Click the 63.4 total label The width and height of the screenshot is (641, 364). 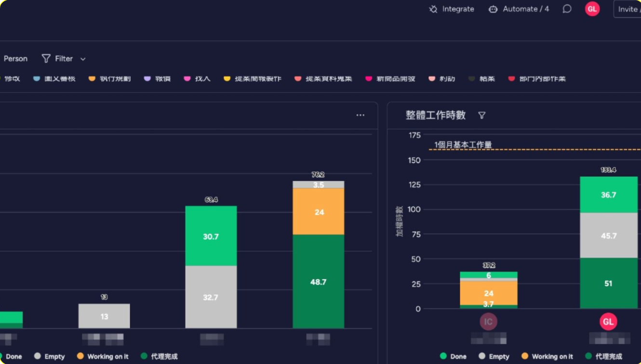[x=211, y=199]
